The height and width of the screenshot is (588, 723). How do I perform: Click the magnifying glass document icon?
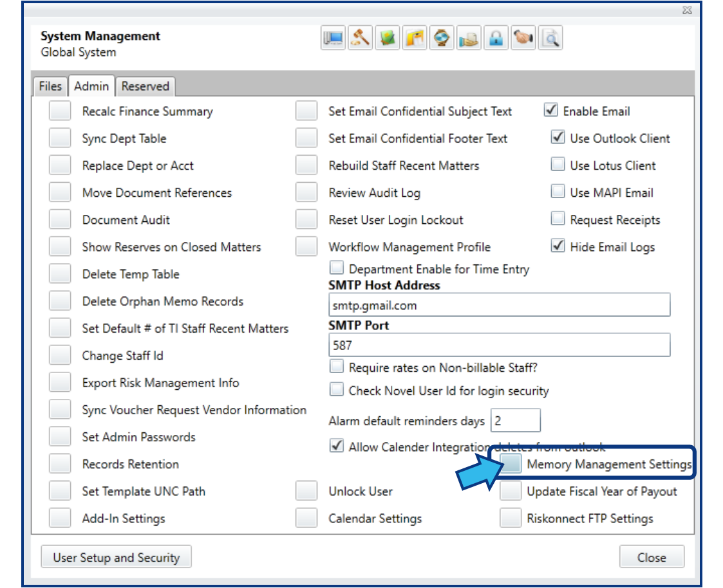550,39
